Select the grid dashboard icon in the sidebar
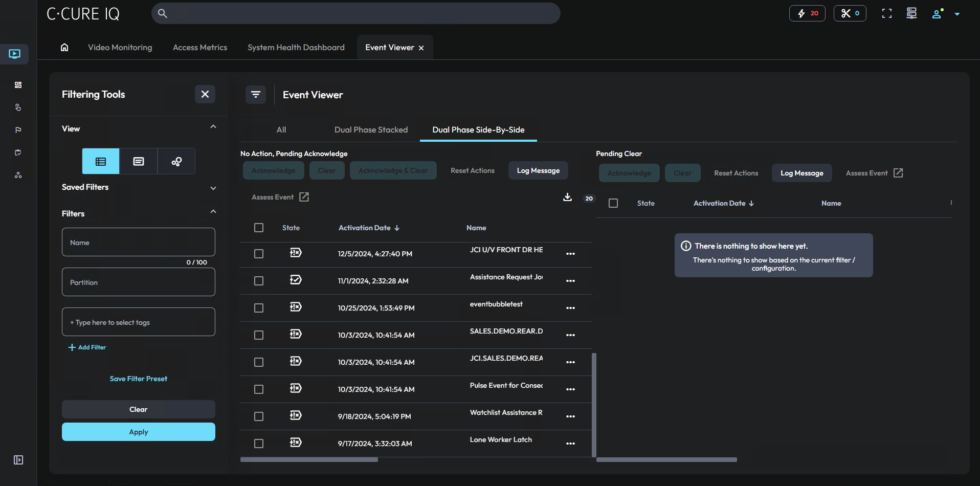The height and width of the screenshot is (486, 980). pyautogui.click(x=17, y=85)
